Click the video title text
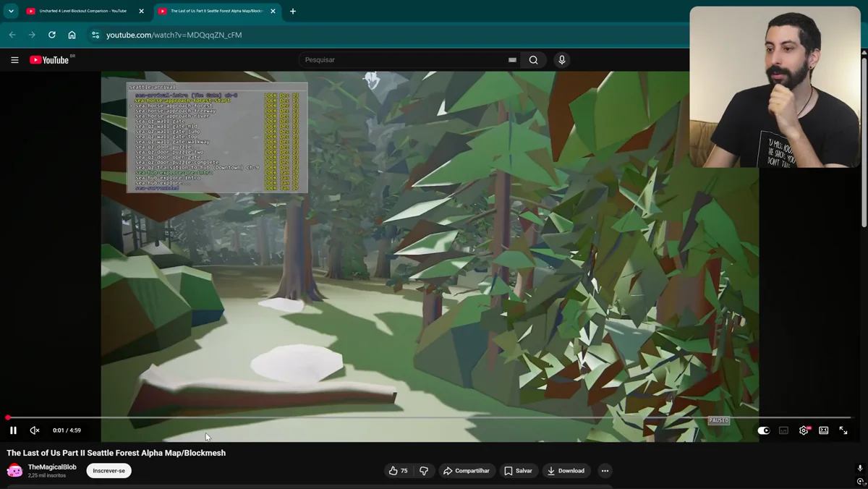868x489 pixels. click(x=116, y=453)
